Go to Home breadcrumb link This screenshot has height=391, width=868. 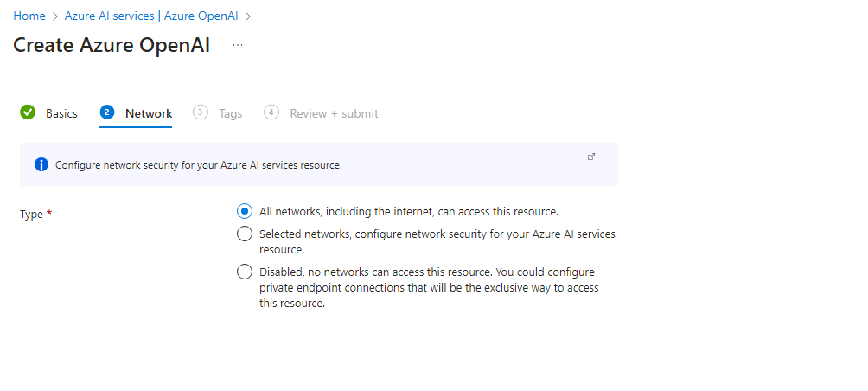pos(29,16)
